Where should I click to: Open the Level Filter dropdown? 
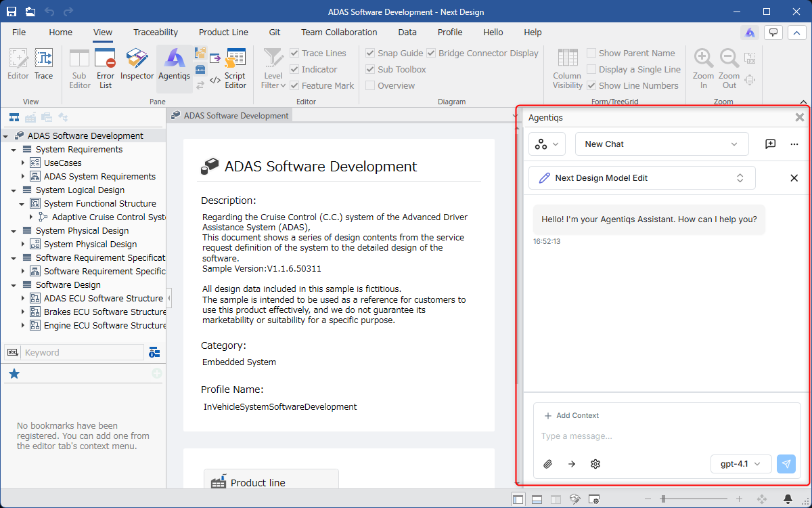click(x=273, y=68)
